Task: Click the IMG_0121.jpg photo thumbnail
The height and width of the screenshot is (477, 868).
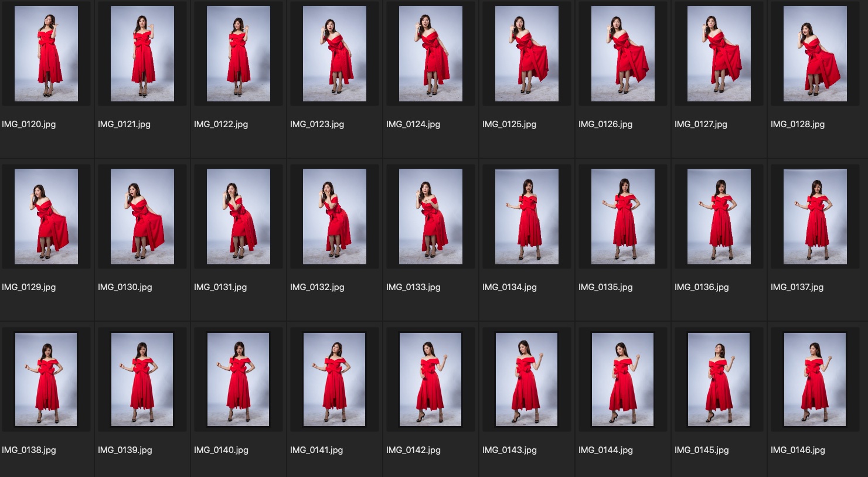Action: pos(142,54)
